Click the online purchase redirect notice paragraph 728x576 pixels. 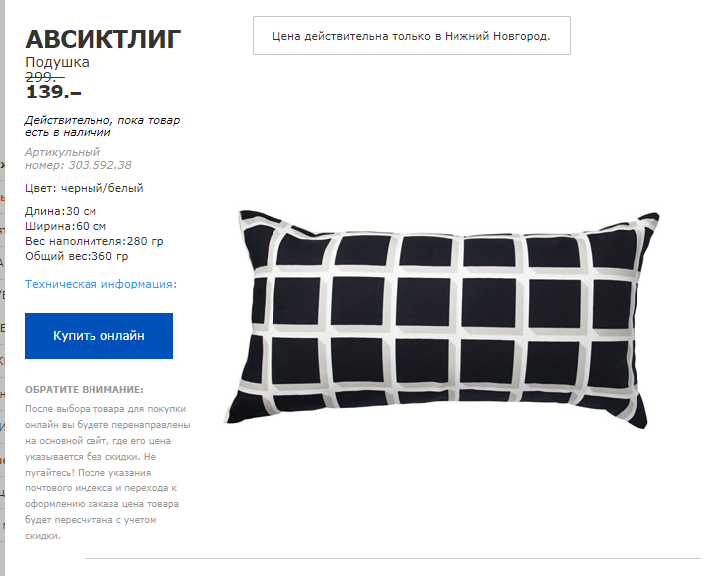click(107, 472)
